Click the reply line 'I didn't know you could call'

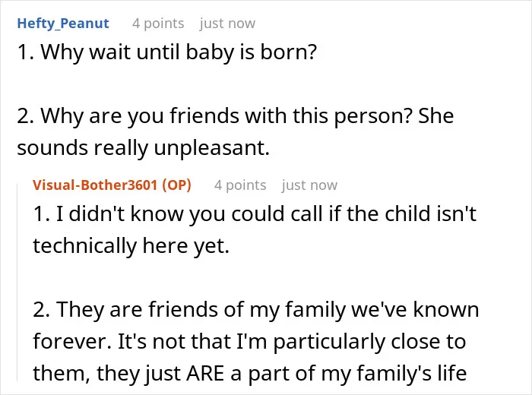[190, 214]
